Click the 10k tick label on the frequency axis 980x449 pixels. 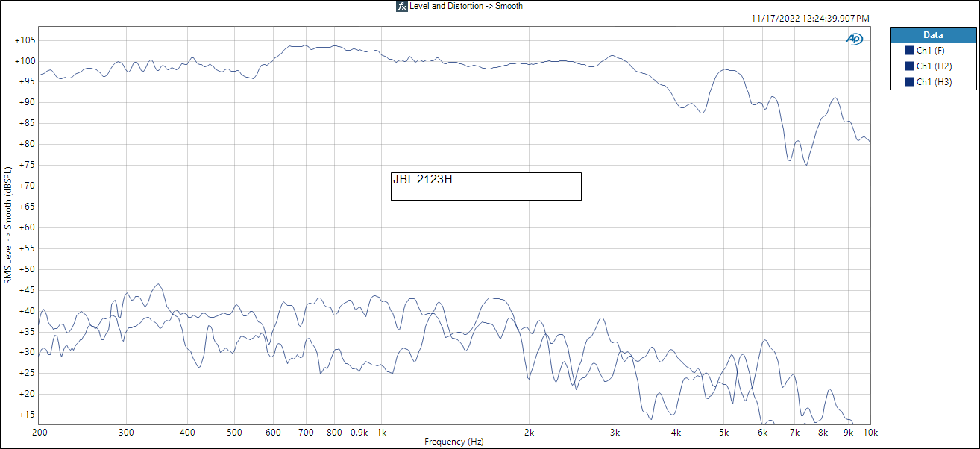coord(870,433)
